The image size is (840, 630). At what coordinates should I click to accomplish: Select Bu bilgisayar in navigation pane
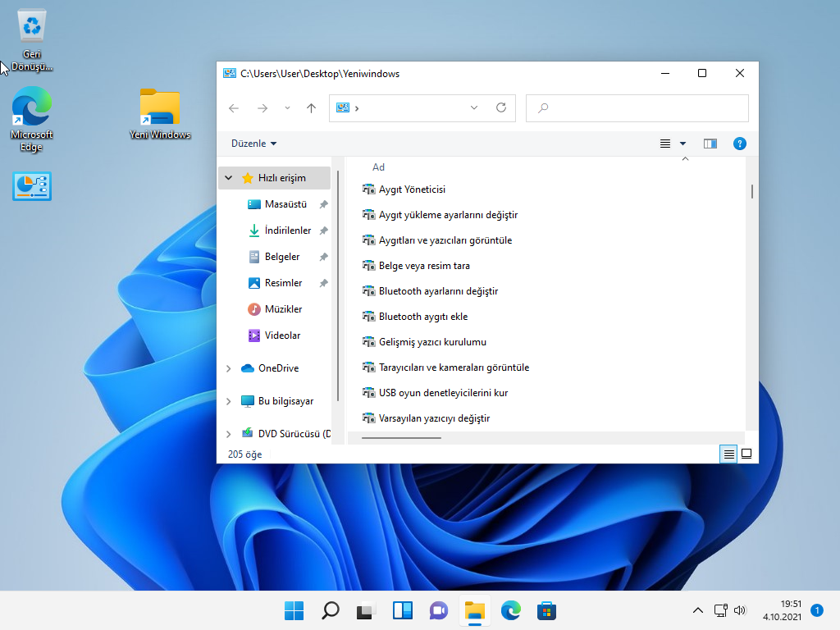pyautogui.click(x=285, y=401)
